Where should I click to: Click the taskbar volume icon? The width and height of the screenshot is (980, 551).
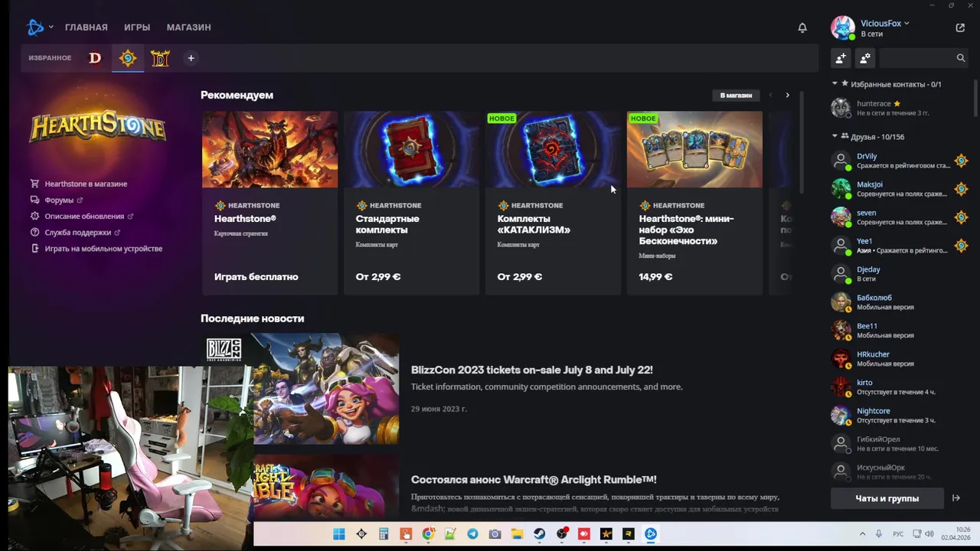pos(929,534)
